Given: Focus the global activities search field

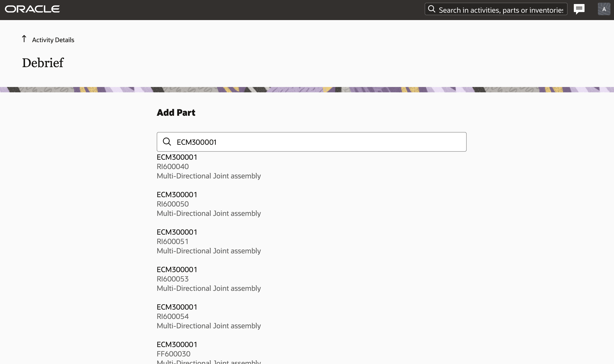Looking at the screenshot, I should pos(501,10).
